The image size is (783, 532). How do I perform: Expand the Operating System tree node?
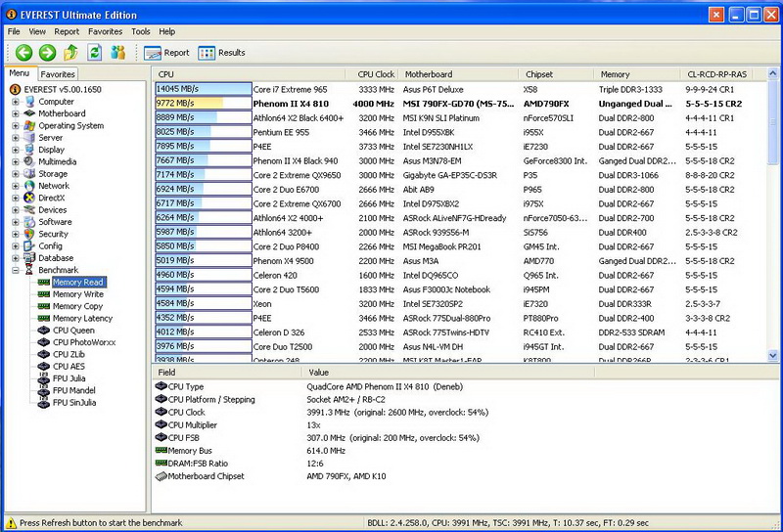point(16,126)
